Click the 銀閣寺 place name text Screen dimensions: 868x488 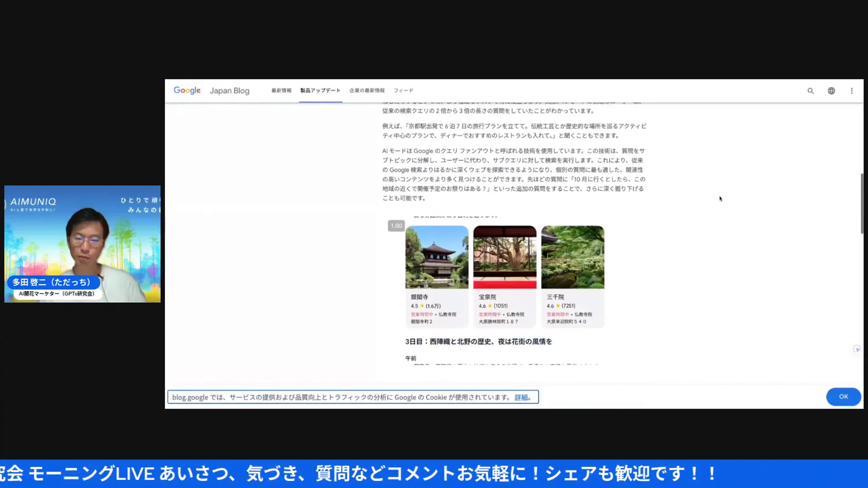pos(420,297)
